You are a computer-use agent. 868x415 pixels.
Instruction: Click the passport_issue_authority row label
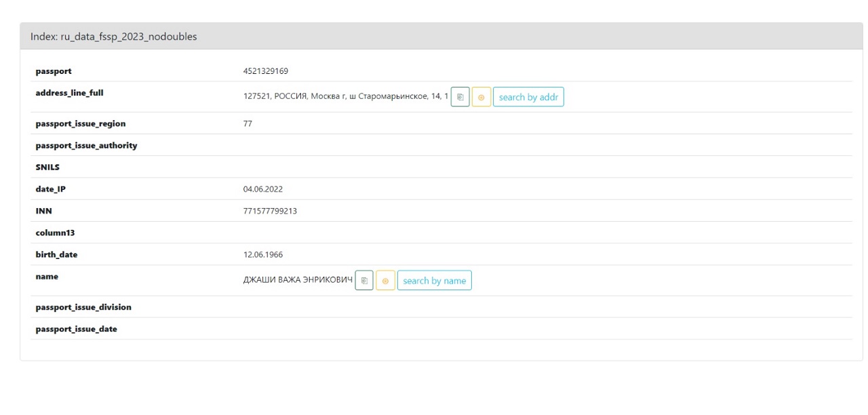86,145
